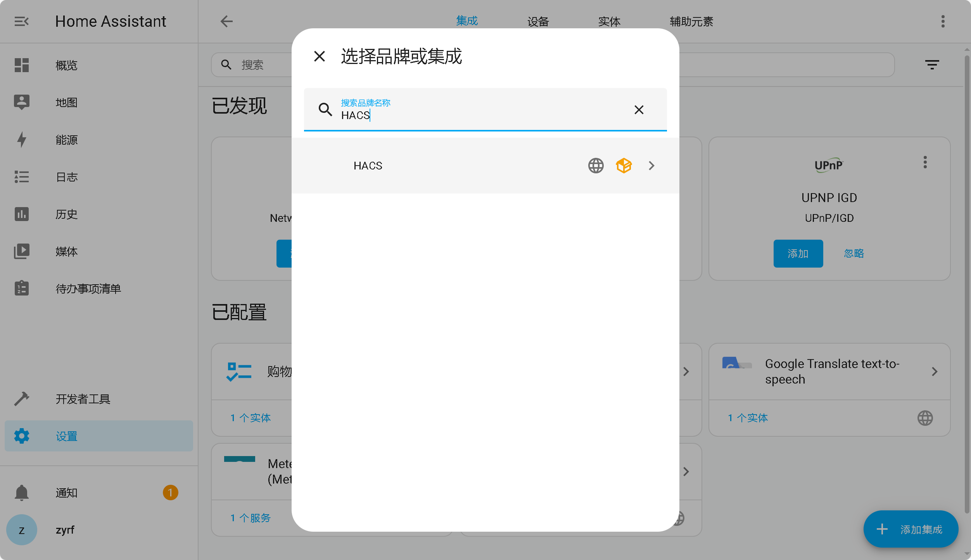Open 通知 notifications panel
The height and width of the screenshot is (560, 971).
click(99, 493)
